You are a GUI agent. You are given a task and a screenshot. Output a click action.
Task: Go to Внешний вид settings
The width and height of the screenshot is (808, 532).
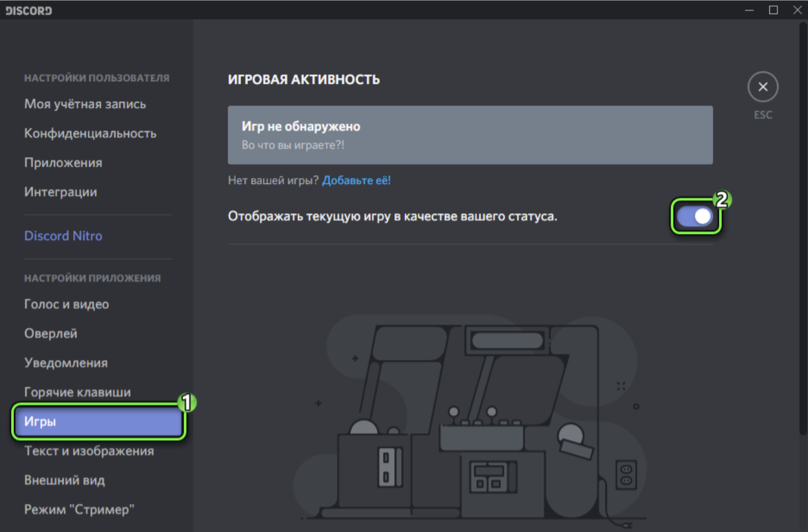pos(64,480)
